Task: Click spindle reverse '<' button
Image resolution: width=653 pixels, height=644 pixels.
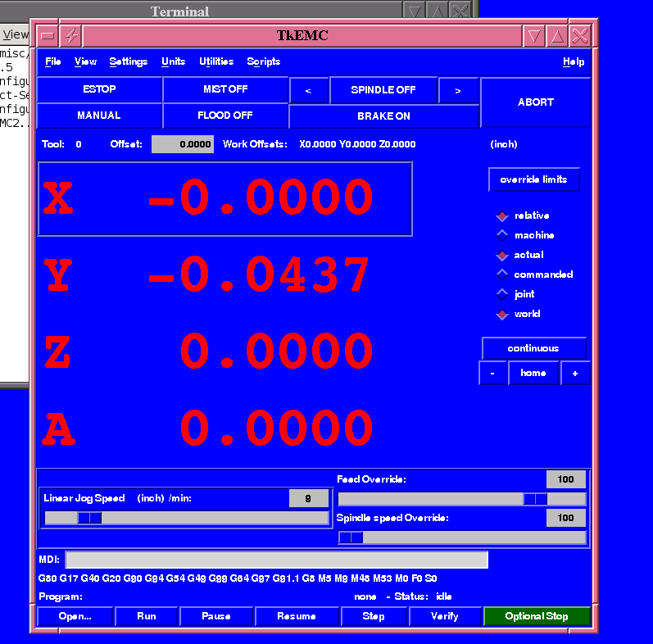Action: pos(308,91)
